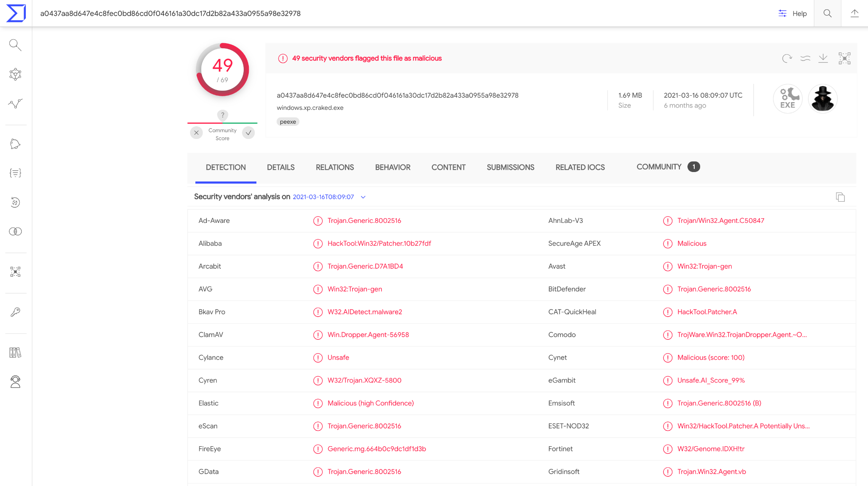Viewport: 868px width, 486px height.
Task: Switch to the BEHAVIOR tab
Action: coord(392,167)
